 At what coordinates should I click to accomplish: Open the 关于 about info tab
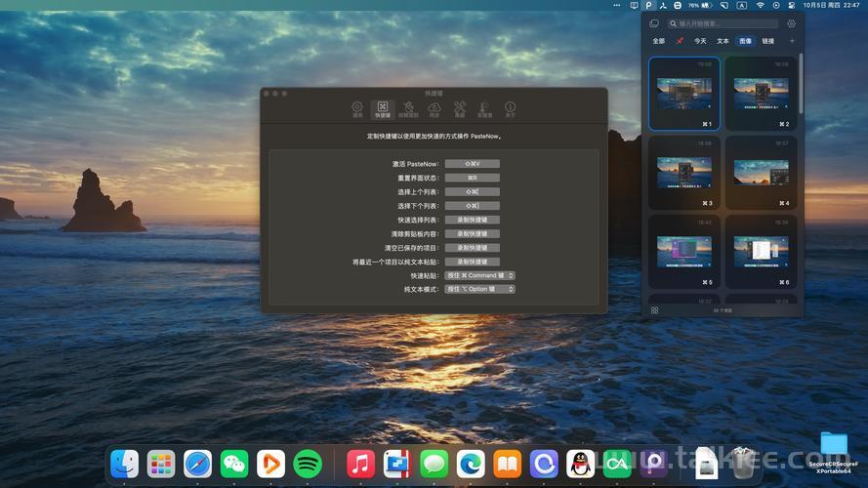(x=510, y=108)
